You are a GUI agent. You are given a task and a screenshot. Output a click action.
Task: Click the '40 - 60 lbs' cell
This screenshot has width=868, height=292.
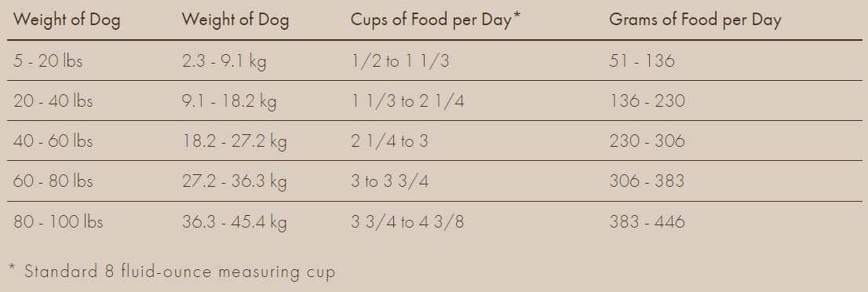(53, 141)
